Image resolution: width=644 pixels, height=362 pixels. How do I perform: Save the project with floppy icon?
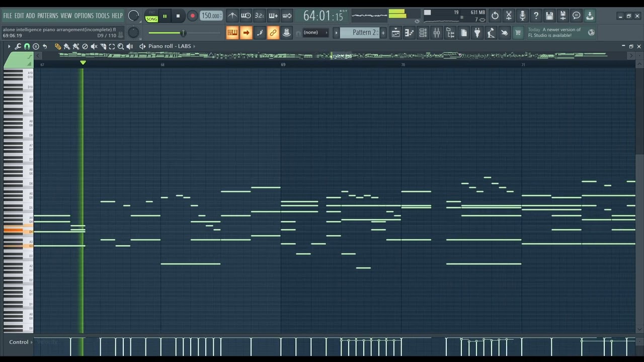click(x=549, y=16)
